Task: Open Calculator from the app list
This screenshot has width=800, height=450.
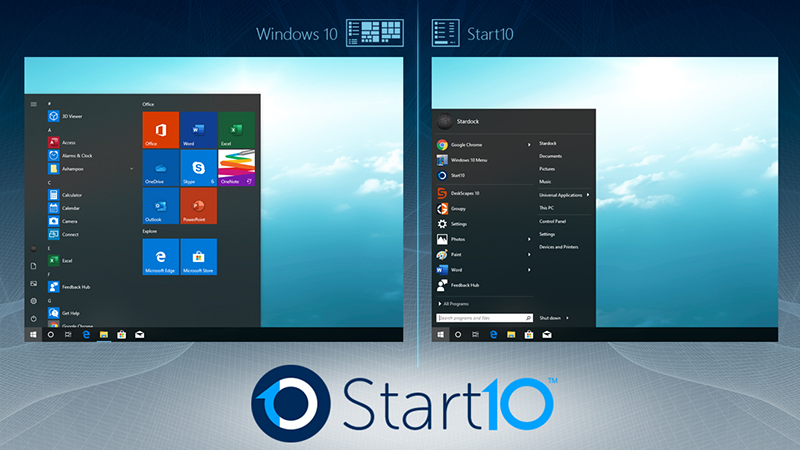Action: coord(65,195)
